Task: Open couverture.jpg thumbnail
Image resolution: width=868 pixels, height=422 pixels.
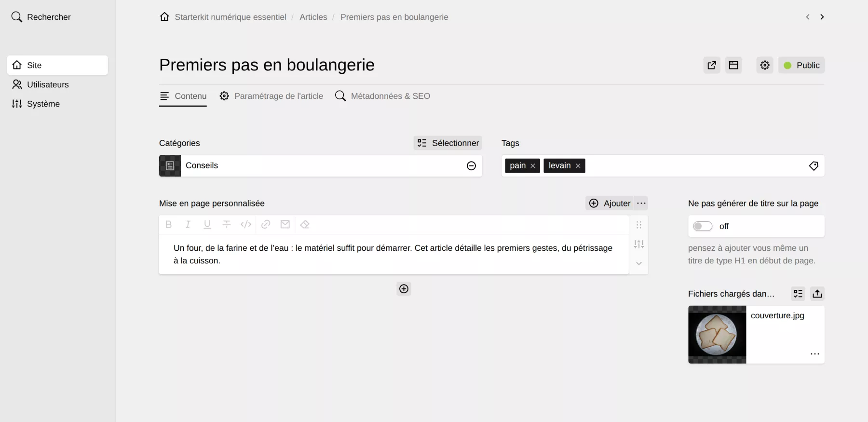Action: pos(717,335)
